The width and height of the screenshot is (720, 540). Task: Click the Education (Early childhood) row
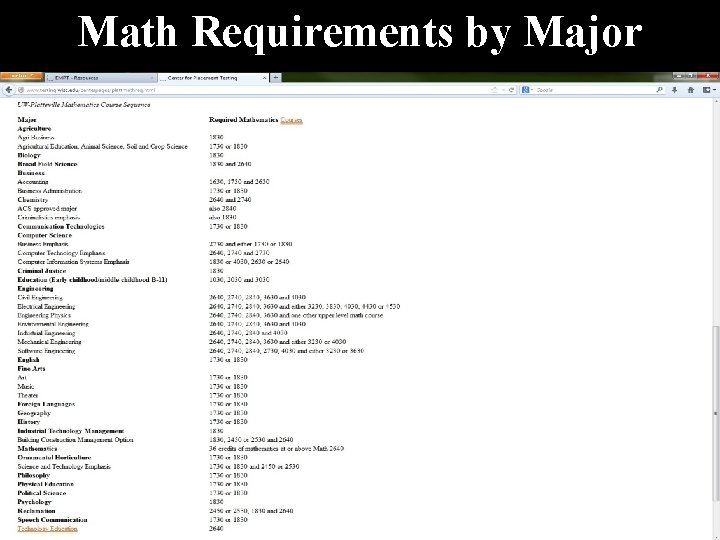tap(92, 280)
